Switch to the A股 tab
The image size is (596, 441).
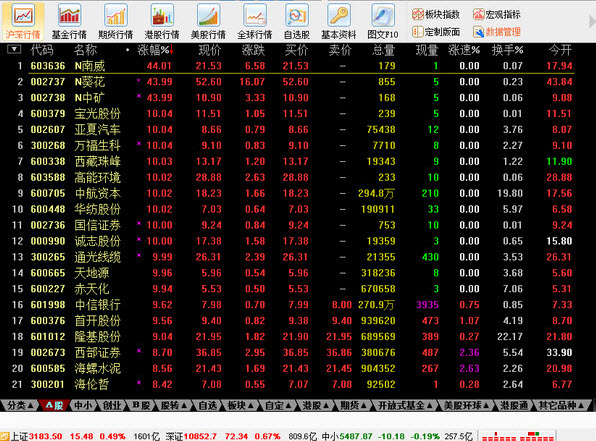pyautogui.click(x=54, y=406)
